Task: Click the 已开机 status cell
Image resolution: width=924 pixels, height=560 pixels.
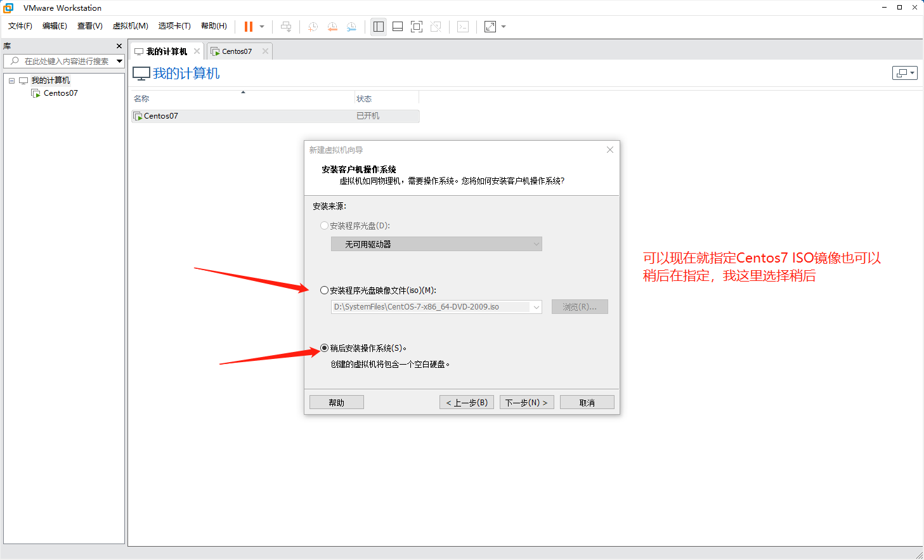Action: (368, 116)
